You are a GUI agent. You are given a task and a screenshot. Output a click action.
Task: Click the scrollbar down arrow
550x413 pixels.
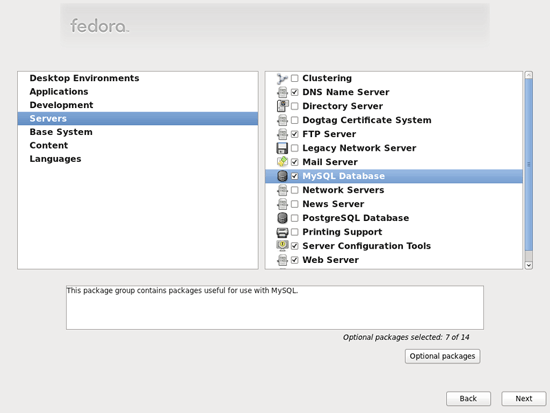tap(529, 265)
